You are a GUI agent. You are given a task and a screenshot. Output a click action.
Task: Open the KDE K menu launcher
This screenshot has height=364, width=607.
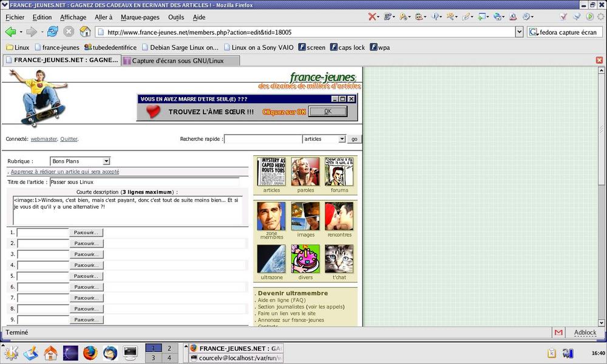click(x=11, y=352)
